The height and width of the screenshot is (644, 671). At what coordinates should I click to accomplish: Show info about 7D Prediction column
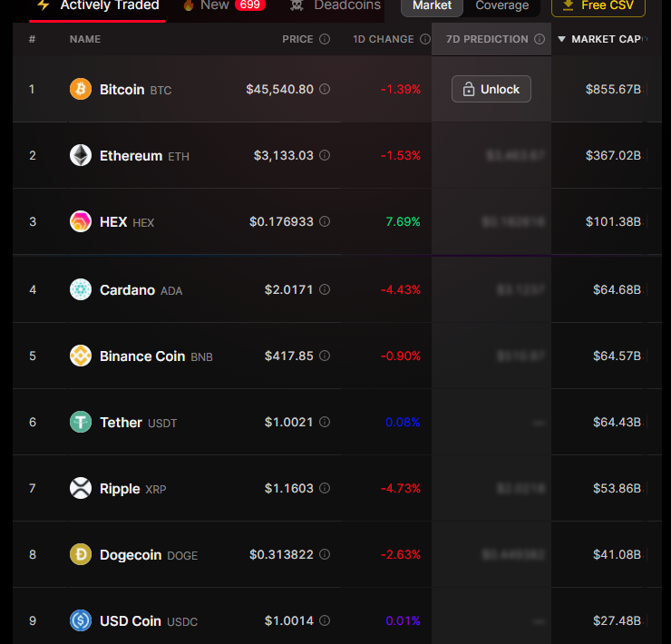tap(540, 39)
